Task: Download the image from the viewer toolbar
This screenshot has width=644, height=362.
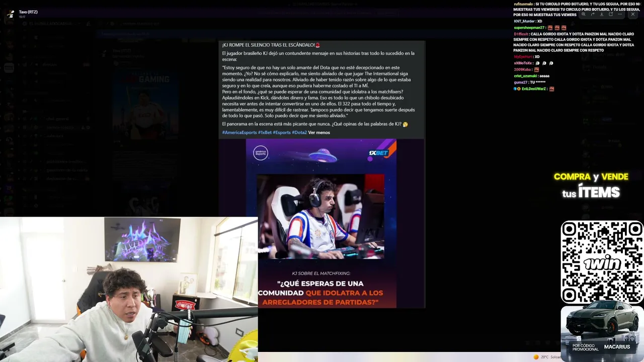Action: pyautogui.click(x=601, y=14)
